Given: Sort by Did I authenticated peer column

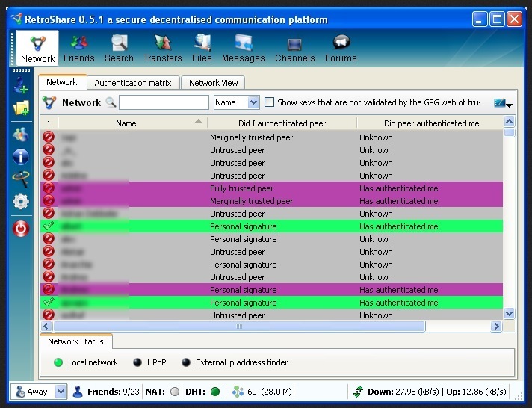Looking at the screenshot, I should [x=282, y=123].
